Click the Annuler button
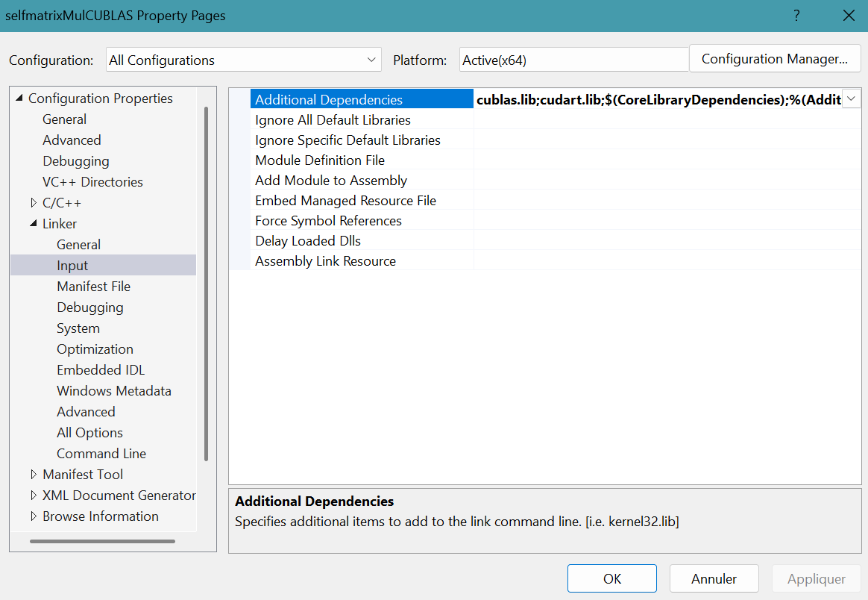The width and height of the screenshot is (868, 600). coord(714,578)
